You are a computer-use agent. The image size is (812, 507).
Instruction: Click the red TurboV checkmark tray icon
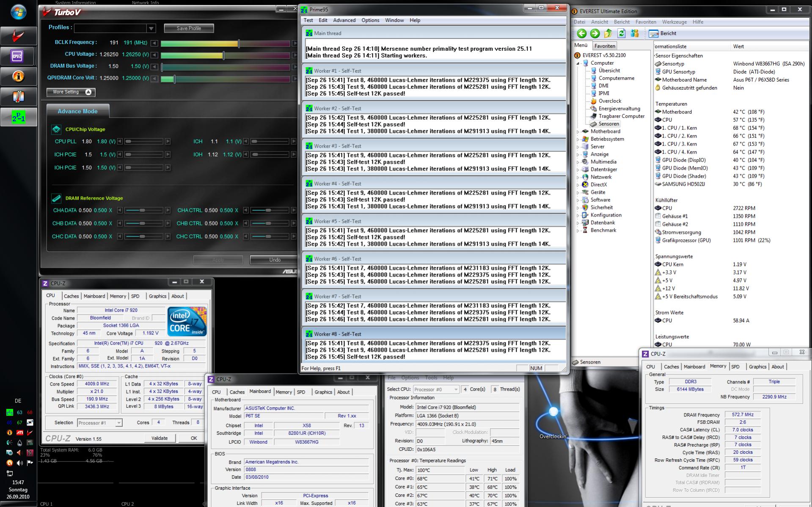click(30, 433)
